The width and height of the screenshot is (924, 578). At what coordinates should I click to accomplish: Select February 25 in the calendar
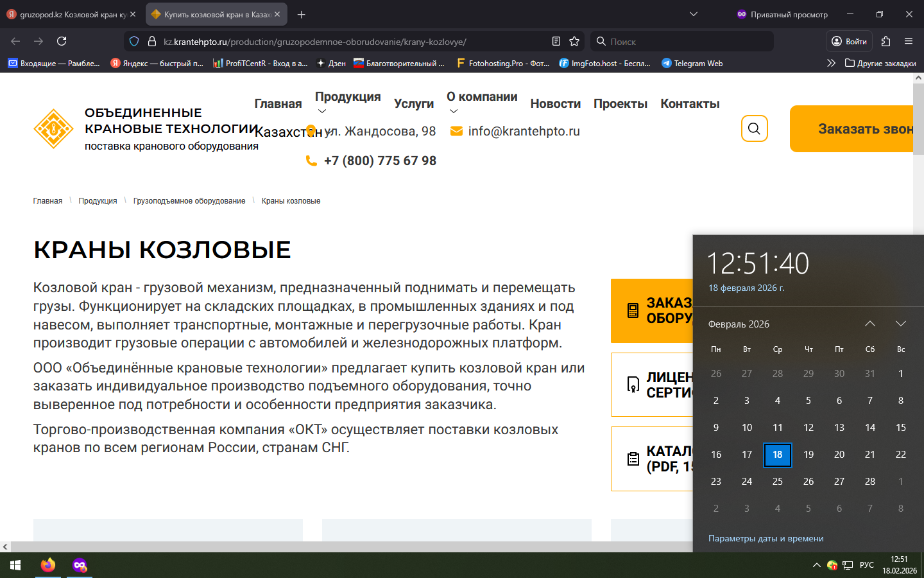click(x=778, y=482)
